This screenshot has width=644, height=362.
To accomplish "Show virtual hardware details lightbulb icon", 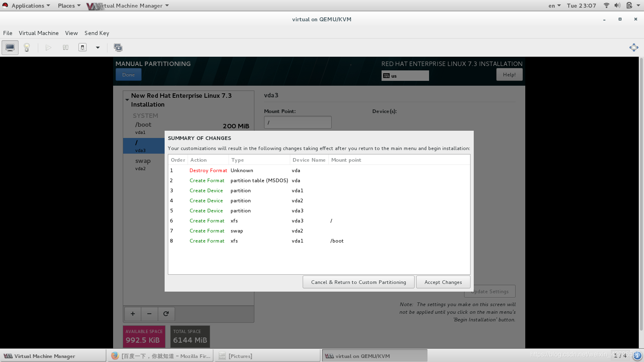I will [x=27, y=47].
